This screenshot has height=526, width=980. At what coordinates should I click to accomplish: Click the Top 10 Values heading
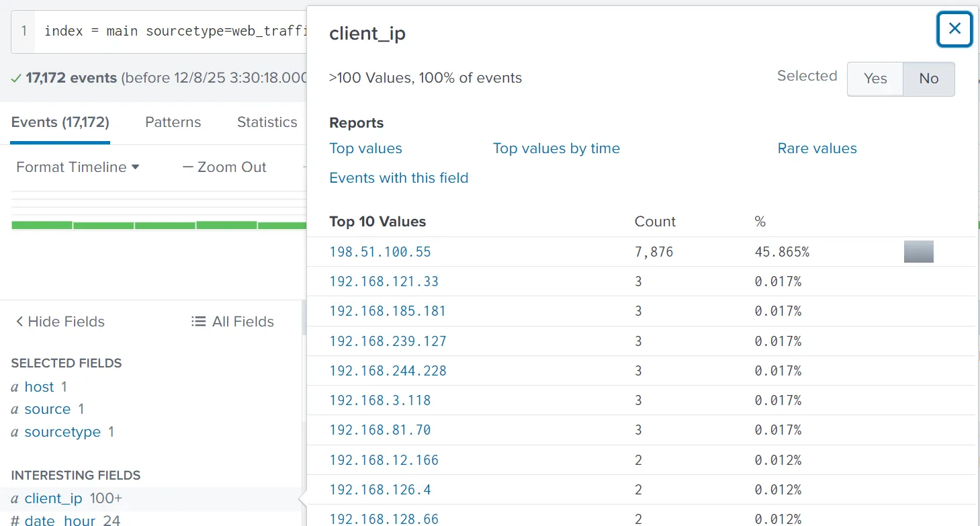(x=377, y=222)
